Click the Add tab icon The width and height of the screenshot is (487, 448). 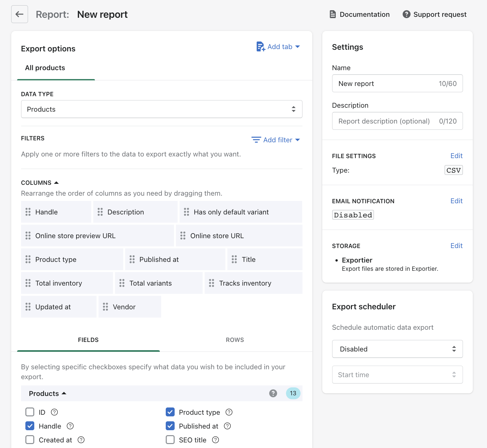coord(261,46)
